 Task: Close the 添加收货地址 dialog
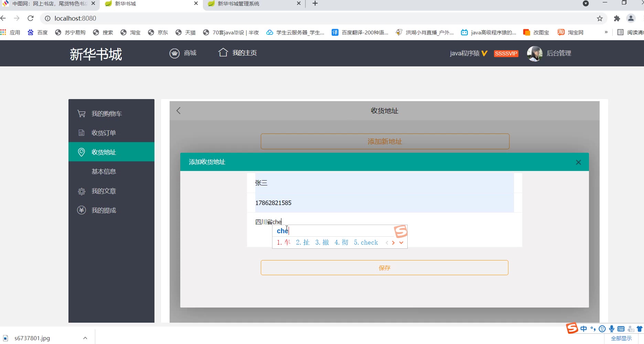[x=578, y=162]
